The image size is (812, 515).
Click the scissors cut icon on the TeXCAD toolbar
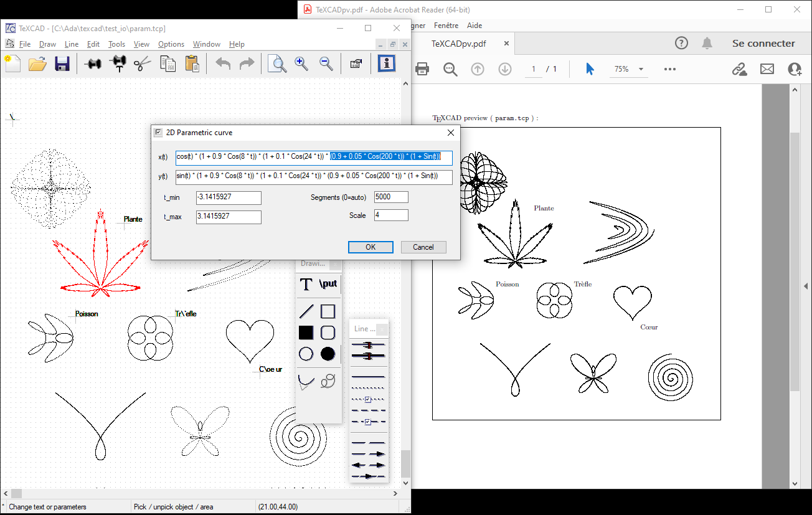tap(142, 63)
